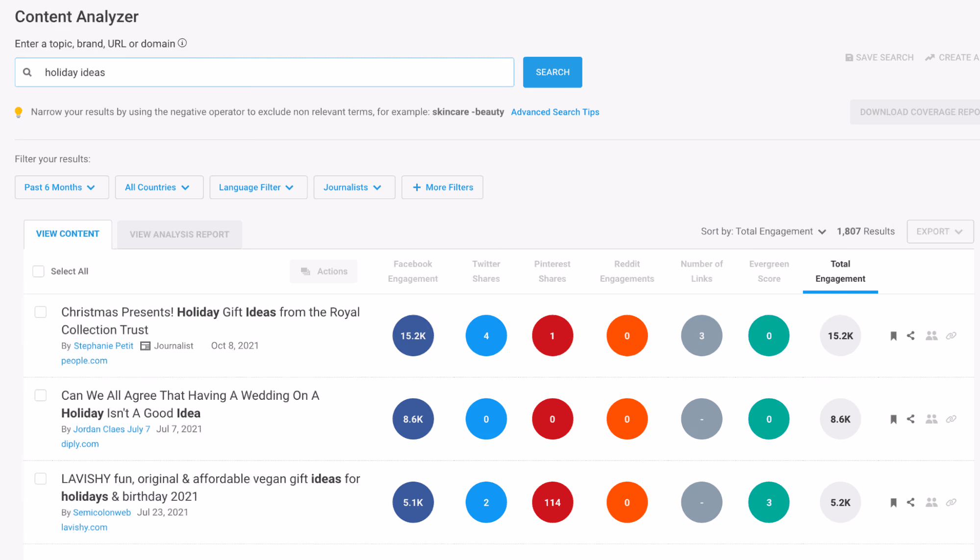Sort by Facebook Engagement column header
The image size is (980, 560).
413,271
